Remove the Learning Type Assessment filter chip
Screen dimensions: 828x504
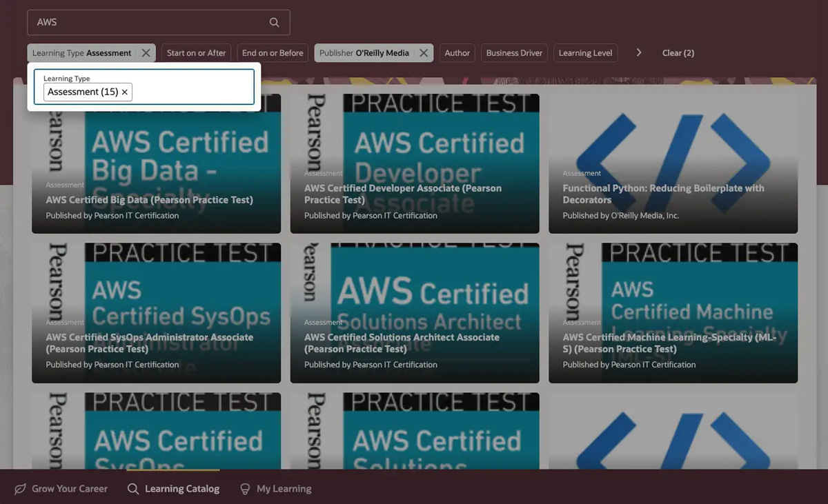tap(146, 53)
